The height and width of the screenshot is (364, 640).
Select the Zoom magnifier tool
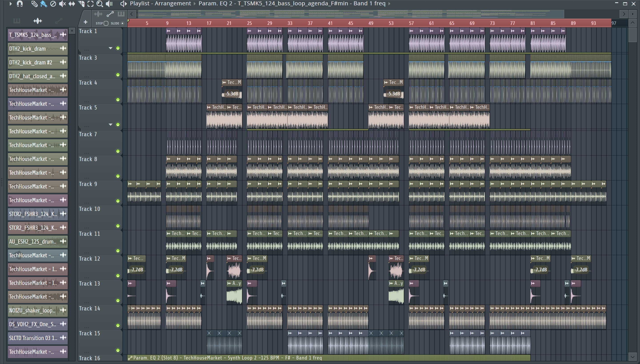[x=100, y=4]
